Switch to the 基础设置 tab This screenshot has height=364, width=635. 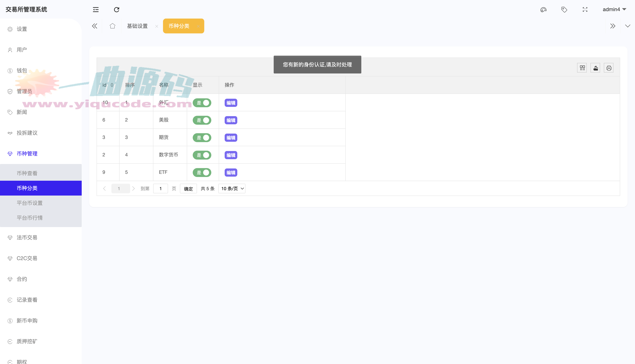137,26
